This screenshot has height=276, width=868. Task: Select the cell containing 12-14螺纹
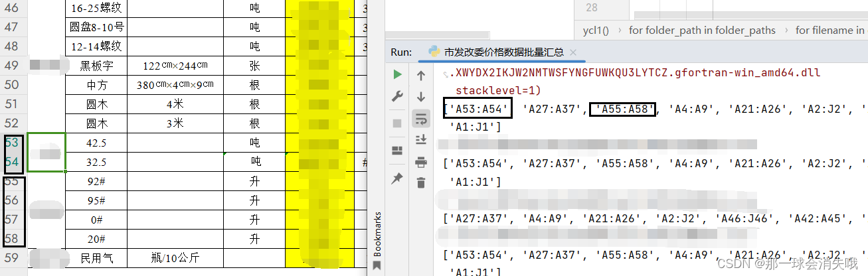coord(96,46)
